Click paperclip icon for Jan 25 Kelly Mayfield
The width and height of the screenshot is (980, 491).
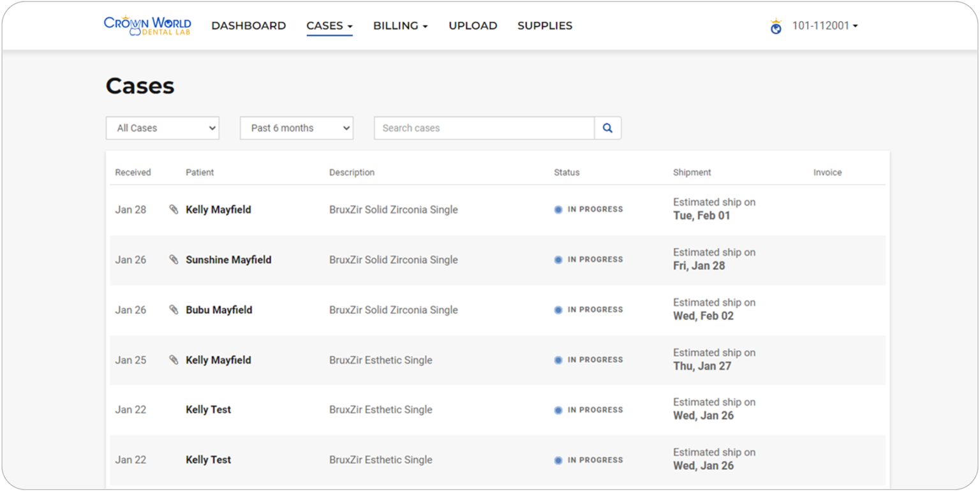click(x=174, y=360)
